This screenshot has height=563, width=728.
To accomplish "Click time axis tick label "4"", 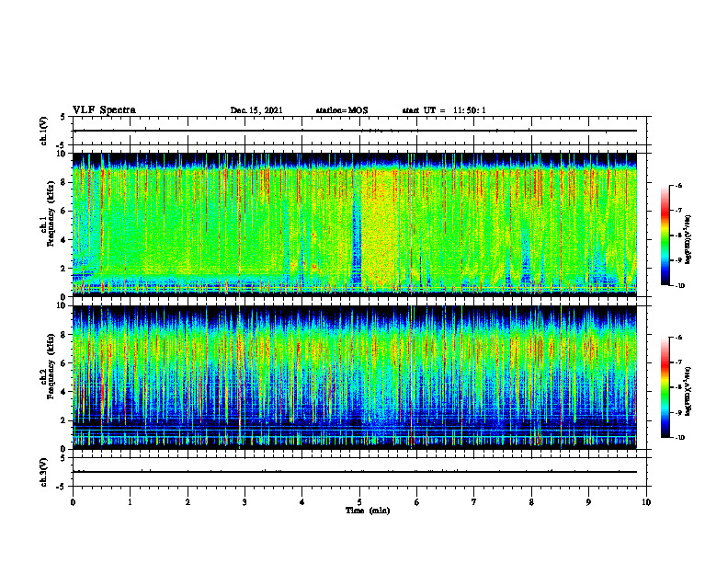I will [302, 502].
